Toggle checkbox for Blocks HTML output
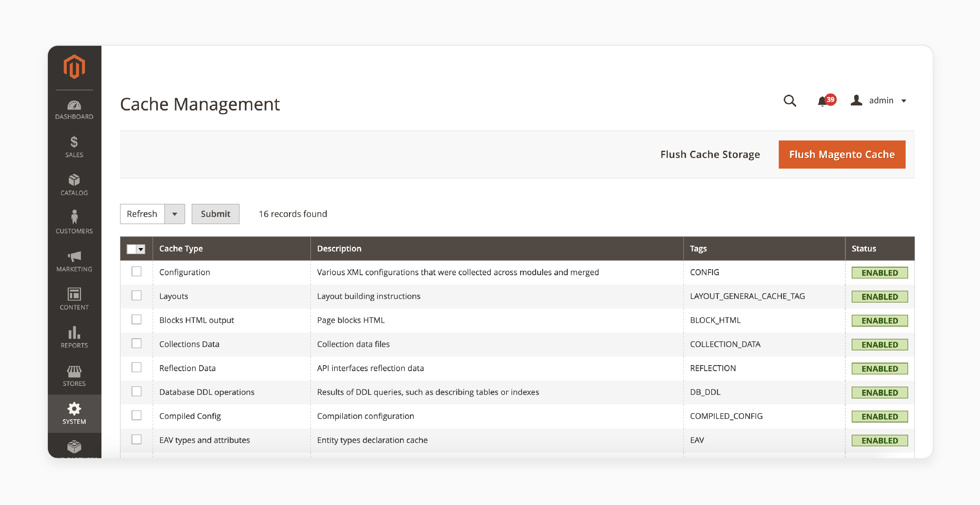The image size is (980, 505). 136,319
